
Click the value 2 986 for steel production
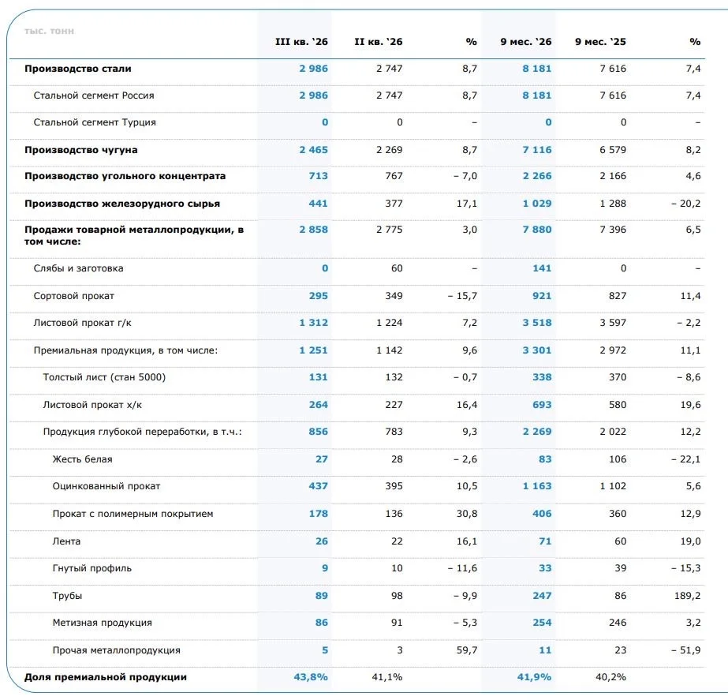(x=313, y=69)
